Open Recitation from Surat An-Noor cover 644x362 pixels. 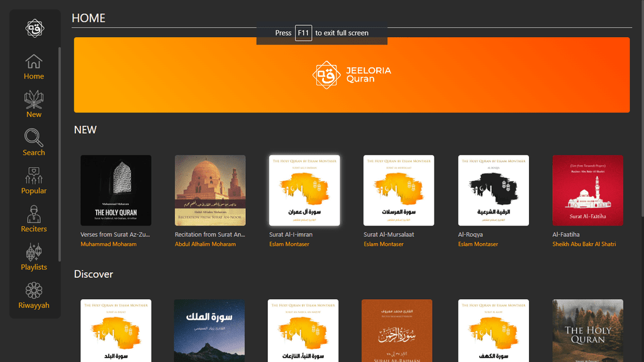point(210,190)
